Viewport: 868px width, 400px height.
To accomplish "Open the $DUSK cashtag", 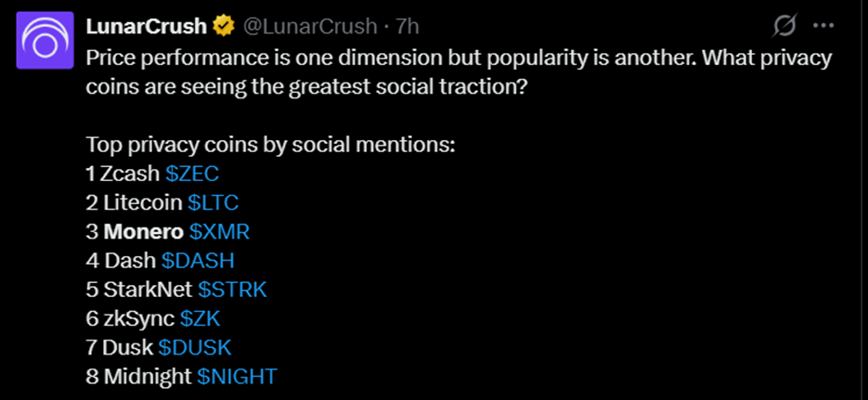I will tap(194, 346).
